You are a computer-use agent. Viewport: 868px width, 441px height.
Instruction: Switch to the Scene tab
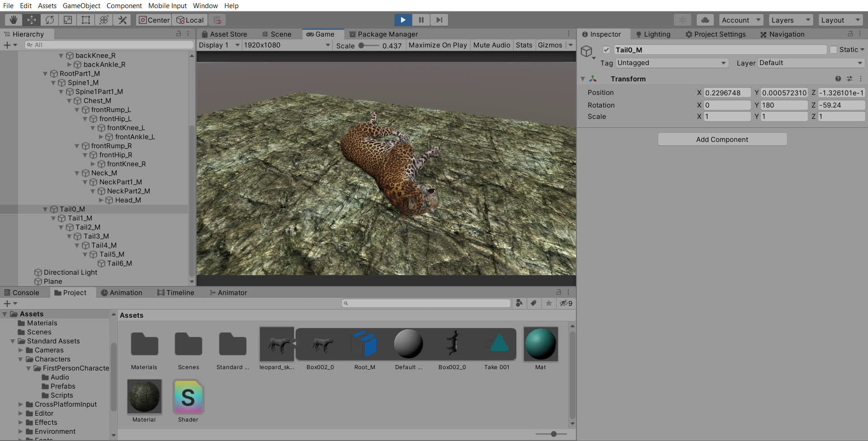click(x=277, y=34)
